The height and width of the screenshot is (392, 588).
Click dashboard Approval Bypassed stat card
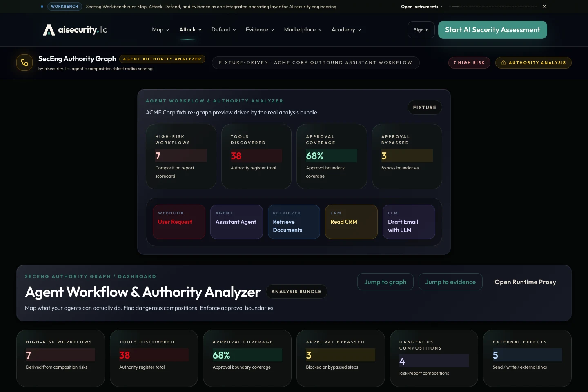pos(341,358)
